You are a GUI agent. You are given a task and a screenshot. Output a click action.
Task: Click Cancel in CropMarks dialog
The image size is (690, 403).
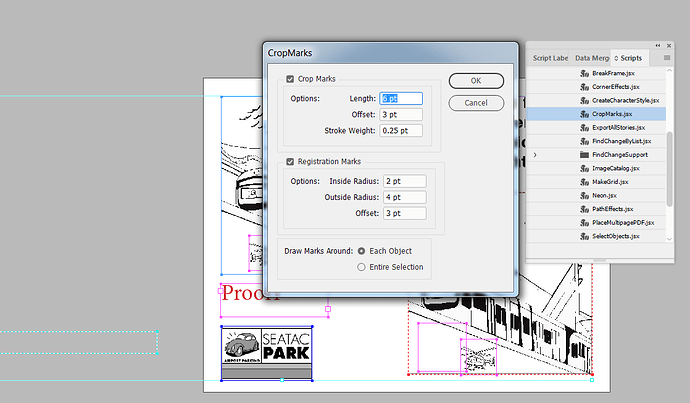476,103
